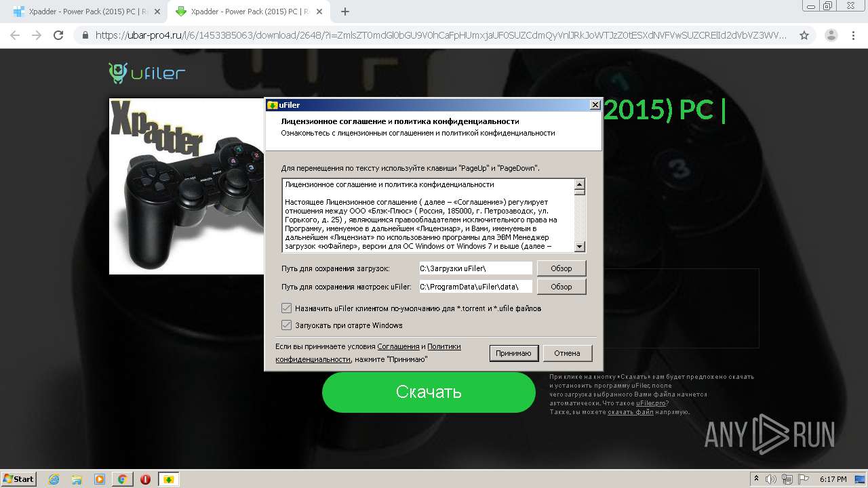Screen dimensions: 868x488
Task: Toggle the launch at Windows startup checkbox
Action: tap(287, 325)
